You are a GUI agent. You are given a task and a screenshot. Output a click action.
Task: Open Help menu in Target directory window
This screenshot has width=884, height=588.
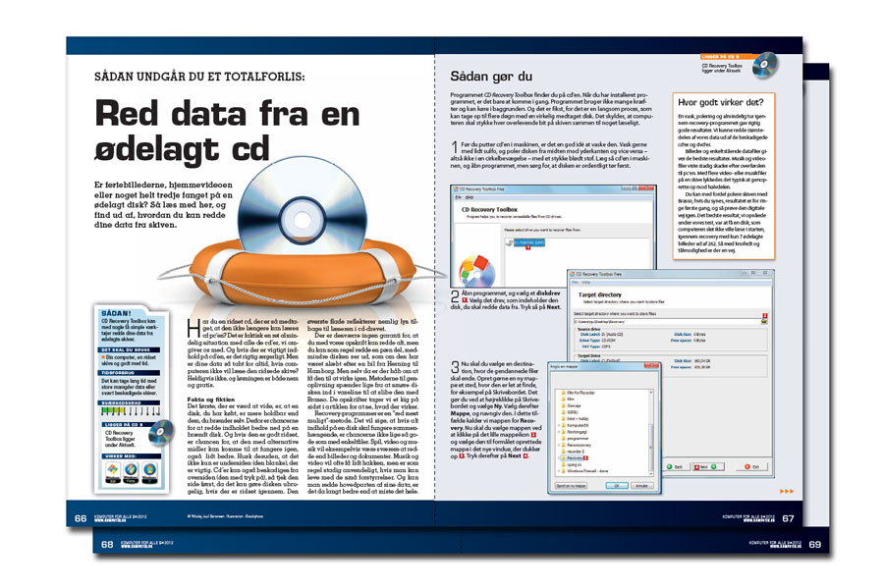586,282
